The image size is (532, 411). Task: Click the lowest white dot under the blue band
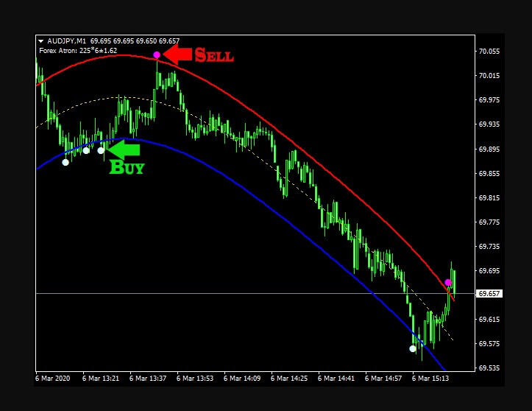tap(65, 162)
